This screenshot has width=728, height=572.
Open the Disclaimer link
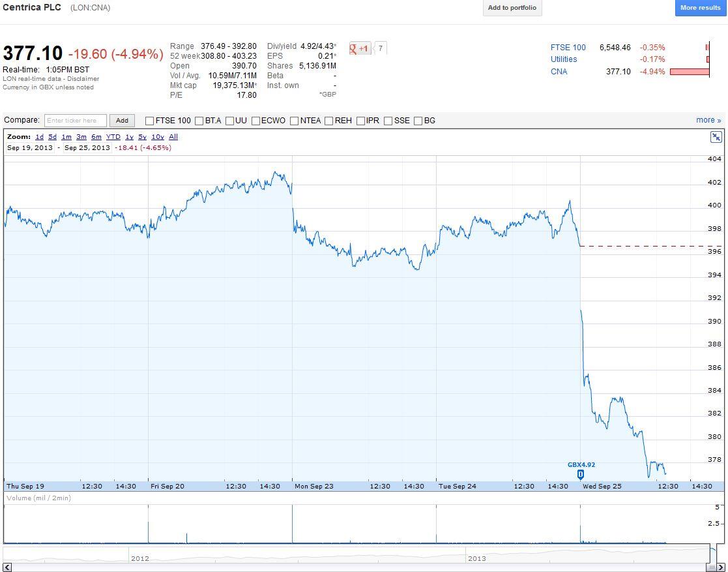86,78
